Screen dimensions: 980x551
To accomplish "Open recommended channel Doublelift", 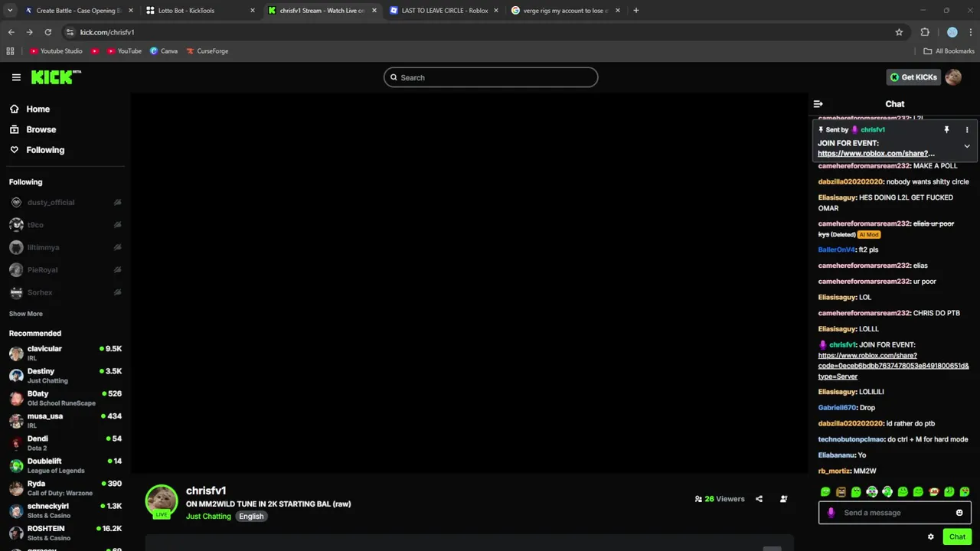I will (x=65, y=465).
